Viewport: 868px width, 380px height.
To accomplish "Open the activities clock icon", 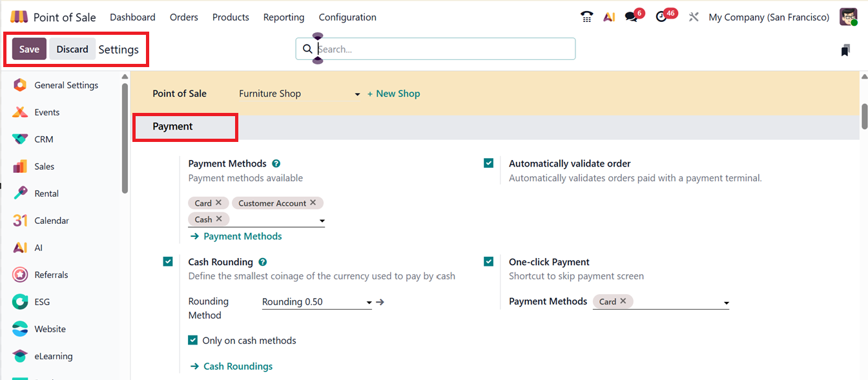I will 661,17.
